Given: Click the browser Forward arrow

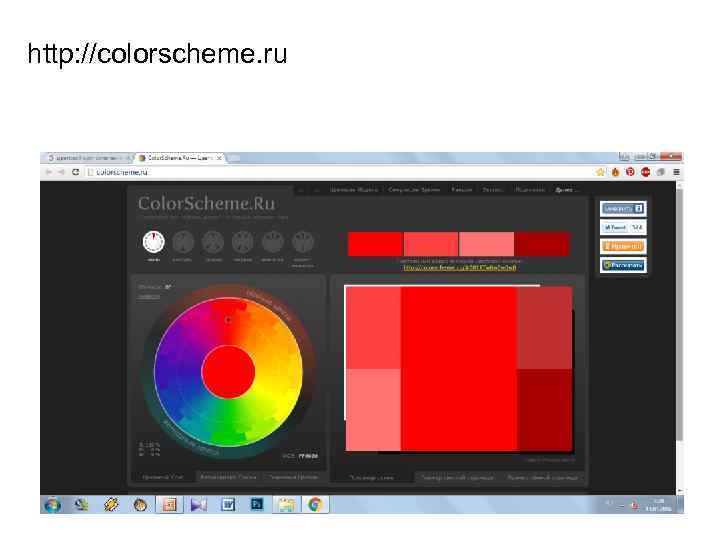Looking at the screenshot, I should coord(62,172).
